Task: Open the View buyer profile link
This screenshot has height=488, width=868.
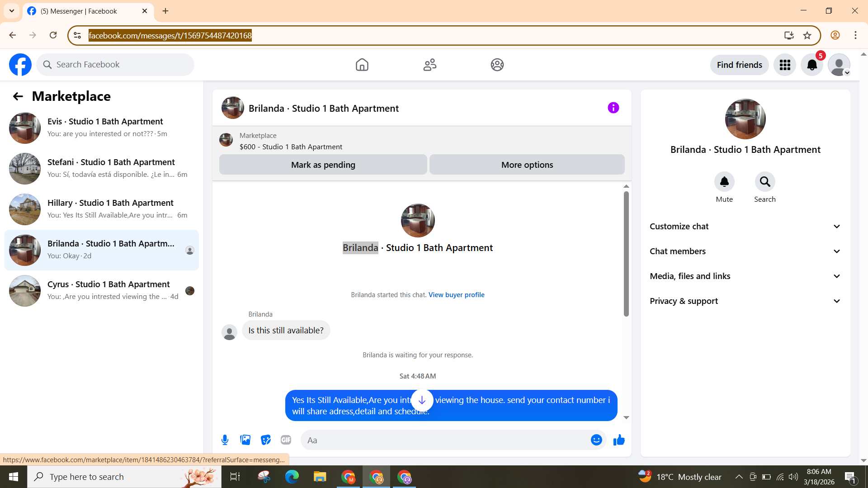Action: pyautogui.click(x=456, y=295)
